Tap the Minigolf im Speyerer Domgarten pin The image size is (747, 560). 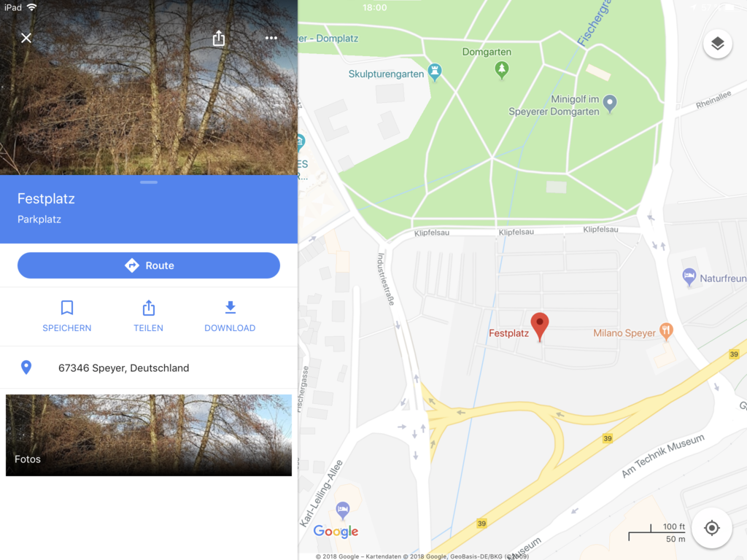(x=610, y=104)
